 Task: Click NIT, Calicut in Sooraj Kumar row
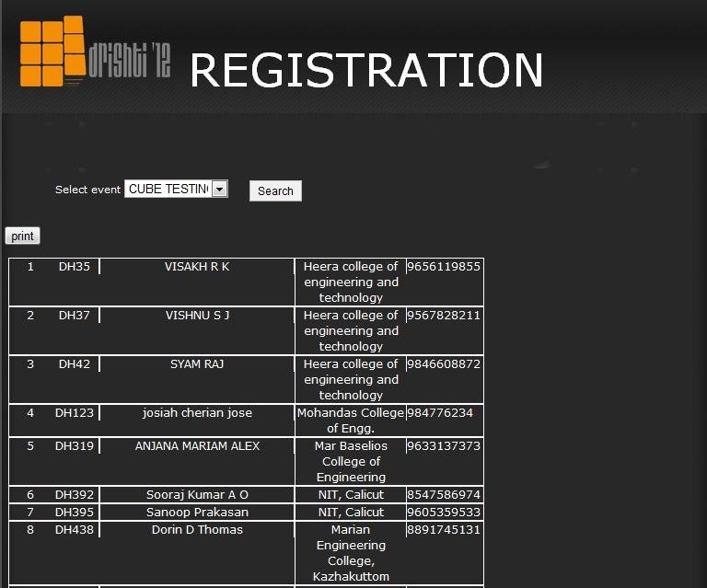click(351, 494)
